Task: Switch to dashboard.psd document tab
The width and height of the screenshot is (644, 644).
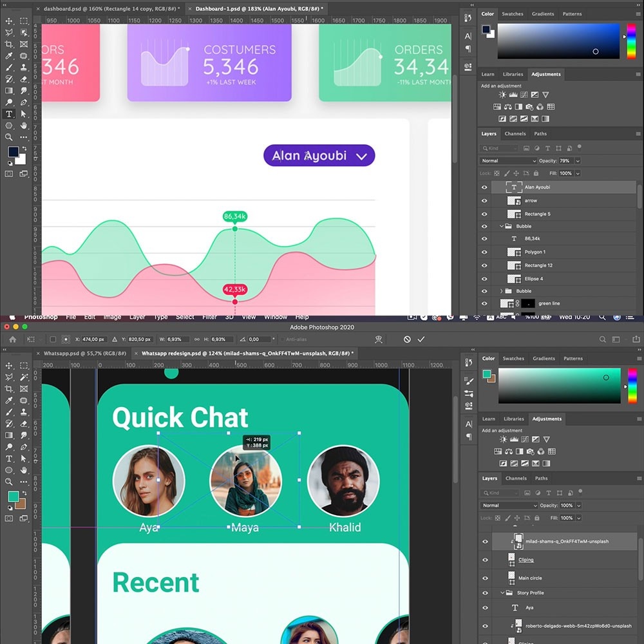Action: [x=111, y=8]
